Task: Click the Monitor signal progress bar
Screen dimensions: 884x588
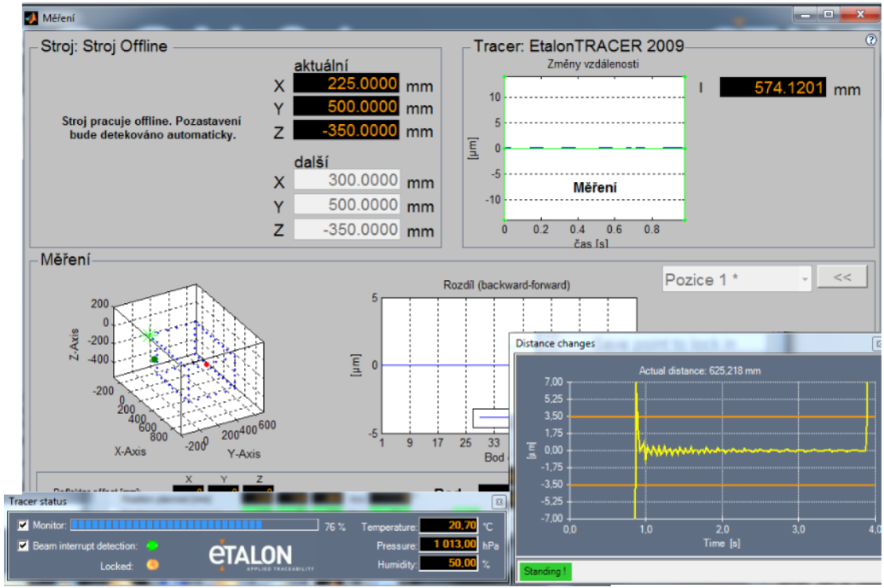Action: 194,525
